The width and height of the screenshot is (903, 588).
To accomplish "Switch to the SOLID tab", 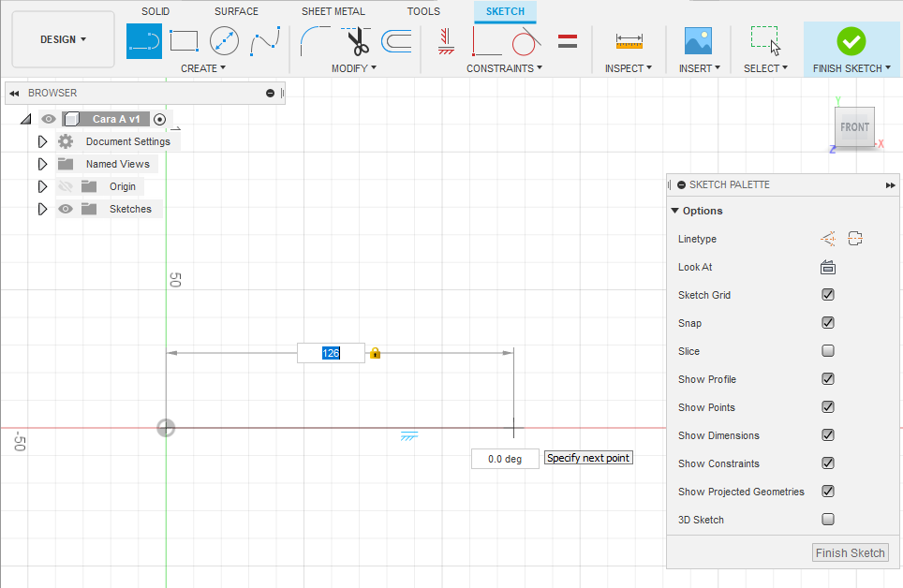I will click(155, 11).
